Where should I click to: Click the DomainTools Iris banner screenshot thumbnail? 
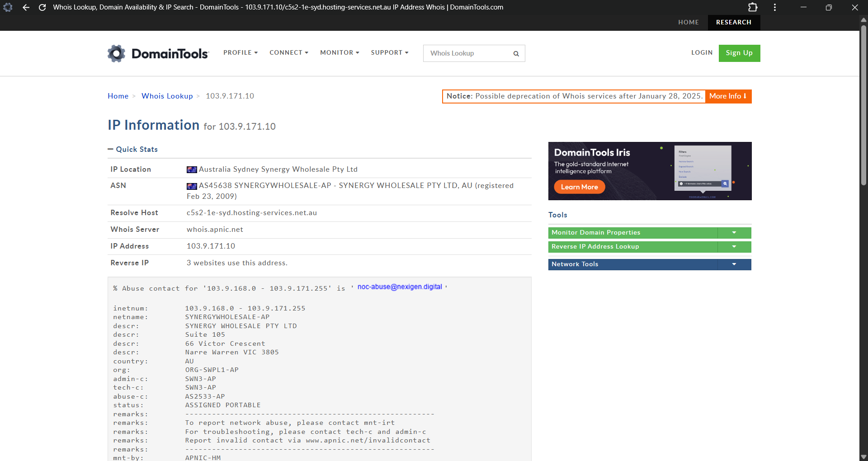click(703, 168)
